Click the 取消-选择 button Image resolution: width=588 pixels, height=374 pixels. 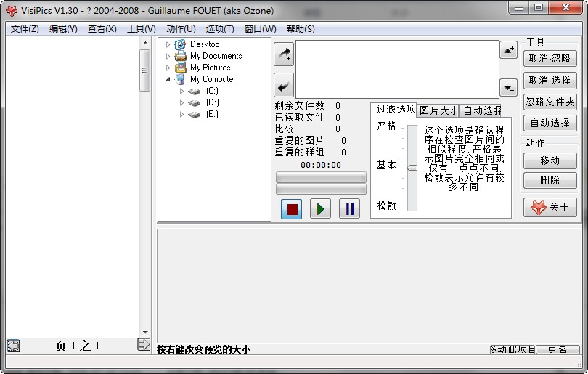(x=550, y=81)
